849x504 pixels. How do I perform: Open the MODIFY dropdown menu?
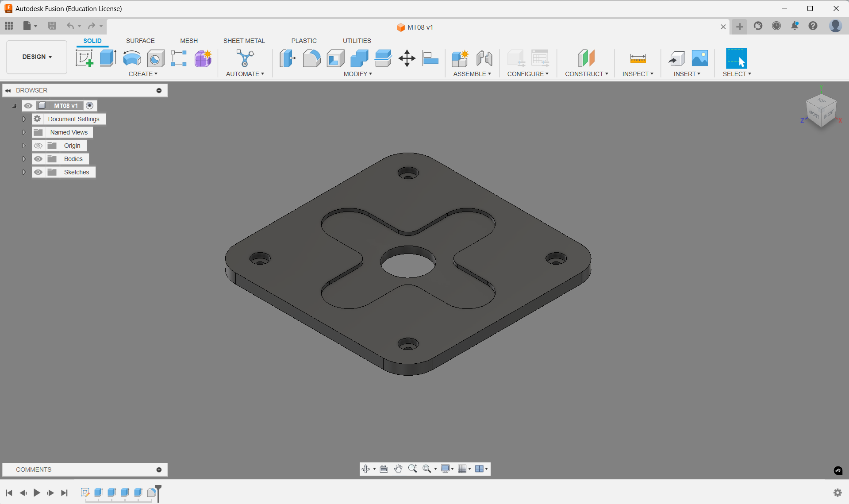point(357,74)
